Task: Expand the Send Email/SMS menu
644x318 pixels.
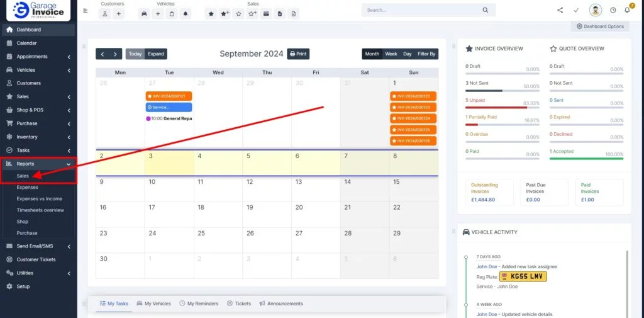Action: tap(38, 246)
